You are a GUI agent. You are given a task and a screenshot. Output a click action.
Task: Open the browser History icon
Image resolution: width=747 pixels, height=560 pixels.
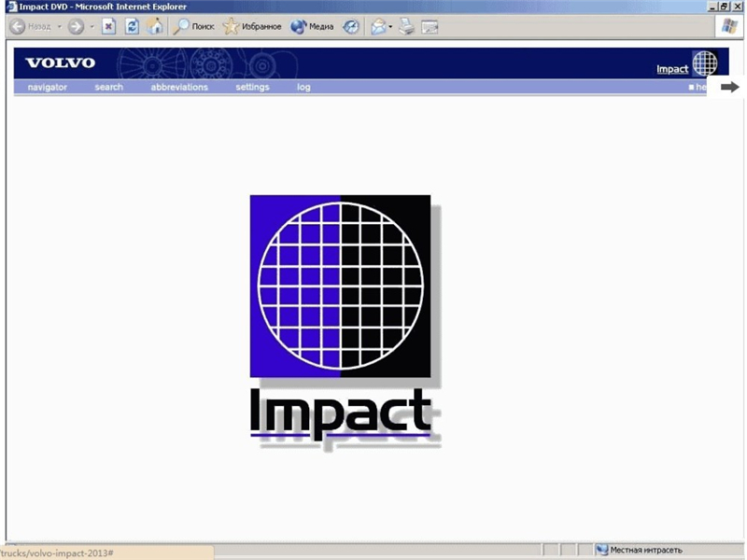[351, 26]
